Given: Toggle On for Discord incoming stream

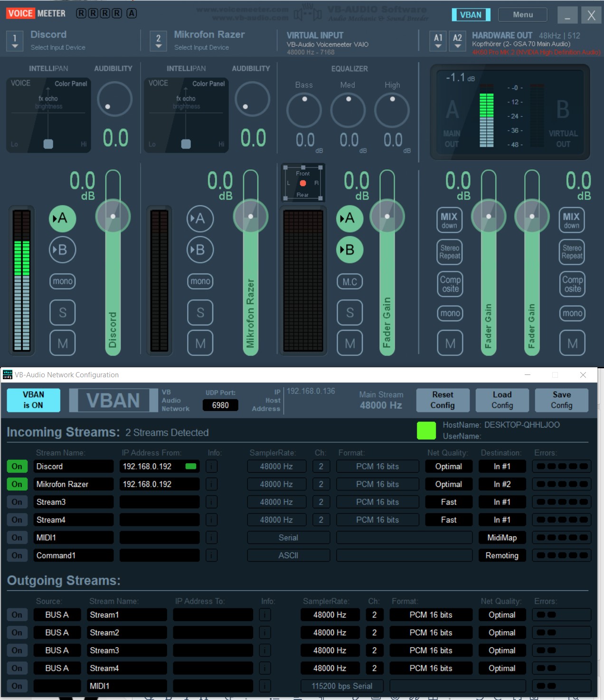Looking at the screenshot, I should tap(17, 467).
